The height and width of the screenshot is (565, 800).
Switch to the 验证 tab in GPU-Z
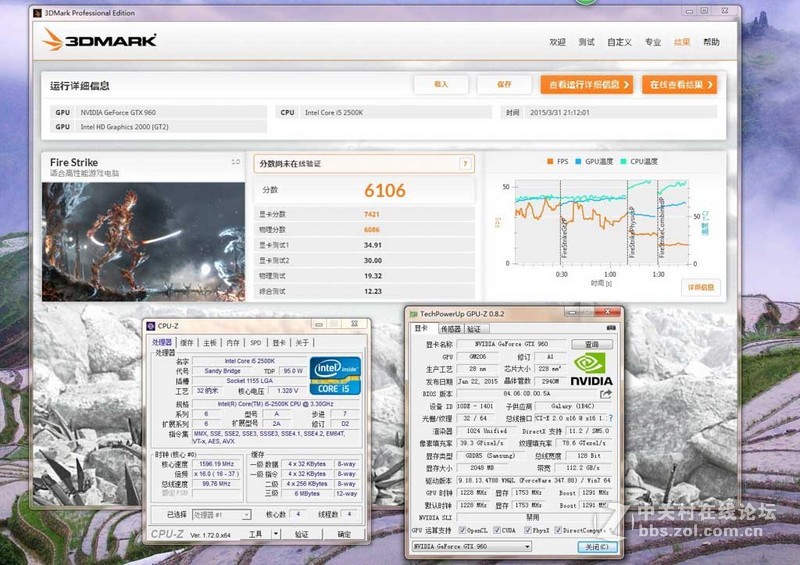click(x=474, y=329)
